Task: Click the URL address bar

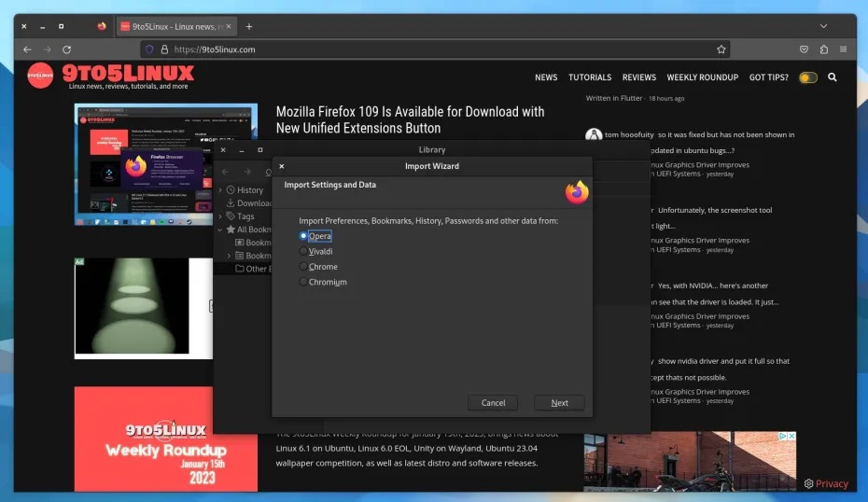Action: [420, 49]
